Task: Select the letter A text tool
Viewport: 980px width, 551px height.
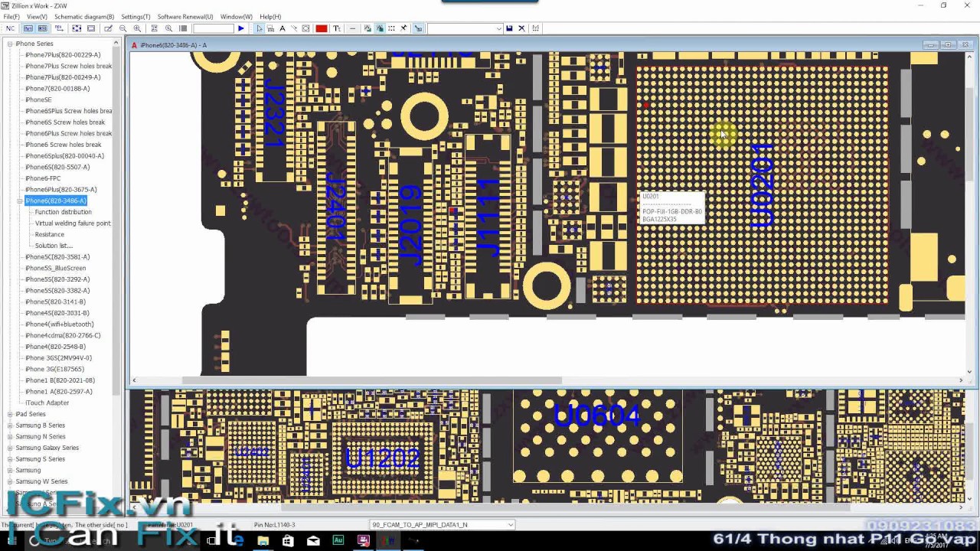Action: 282,28
